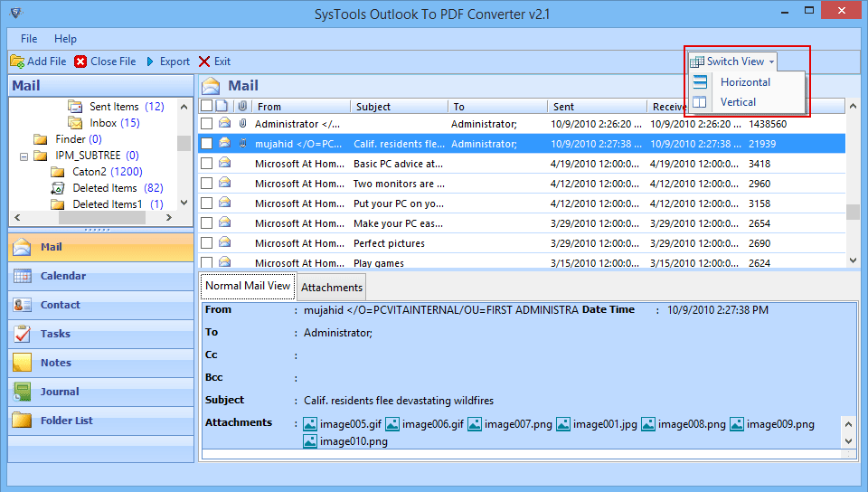The image size is (868, 492).
Task: Click the image005.gif attachment icon
Action: [x=310, y=424]
